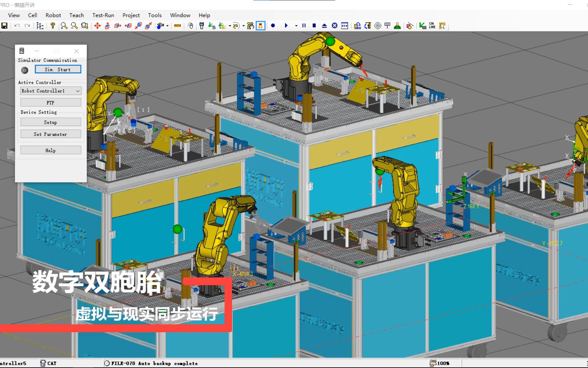
Task: Click the 100% zoom status bar entry
Action: pos(440,363)
